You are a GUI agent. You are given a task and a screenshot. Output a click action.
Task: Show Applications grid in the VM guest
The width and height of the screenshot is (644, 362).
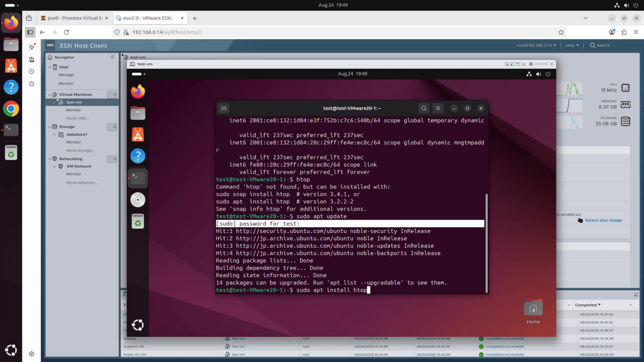[x=138, y=325]
